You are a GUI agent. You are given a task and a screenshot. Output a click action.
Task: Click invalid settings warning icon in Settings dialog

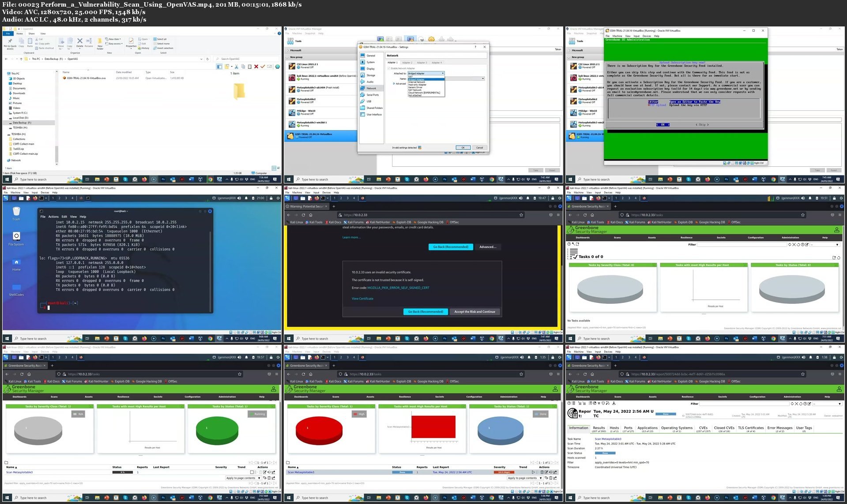pyautogui.click(x=419, y=148)
